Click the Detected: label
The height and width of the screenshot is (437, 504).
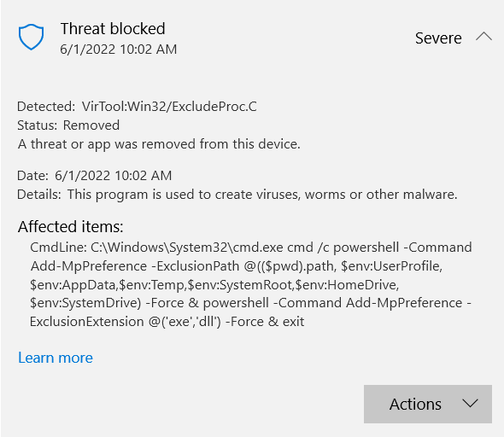(x=46, y=107)
